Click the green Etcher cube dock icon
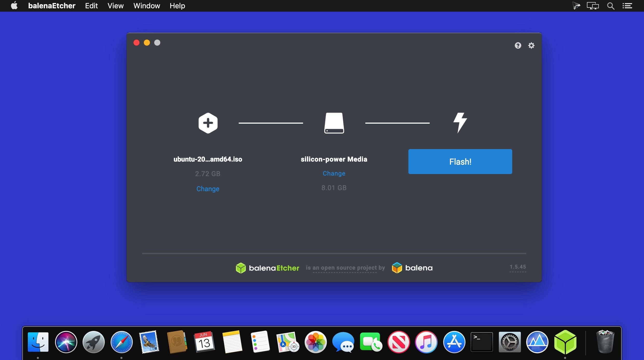Screen dimensions: 644x360 (565, 342)
